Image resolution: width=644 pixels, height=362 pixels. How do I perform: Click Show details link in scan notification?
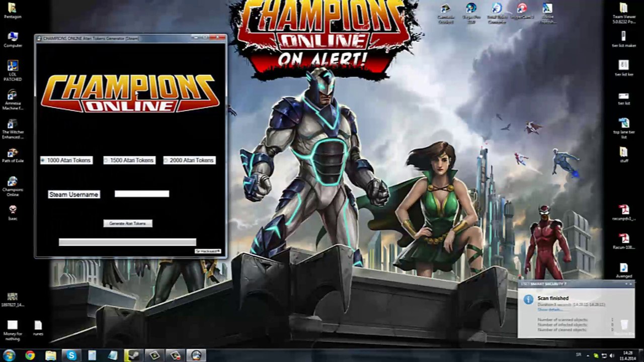point(550,310)
